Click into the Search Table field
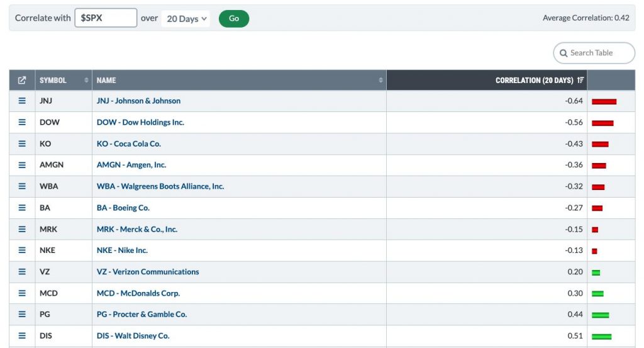This screenshot has height=348, width=644. (594, 53)
